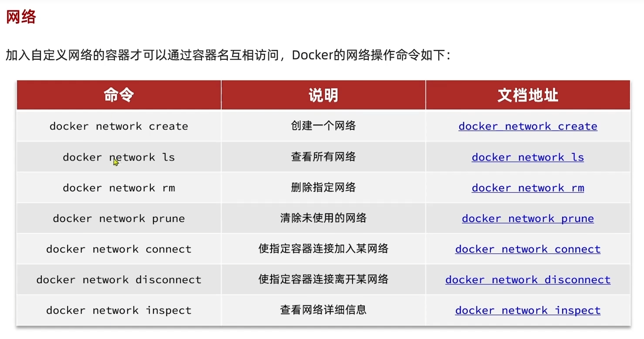Click the plain docker network ls command cell
The image size is (644, 339).
click(119, 157)
